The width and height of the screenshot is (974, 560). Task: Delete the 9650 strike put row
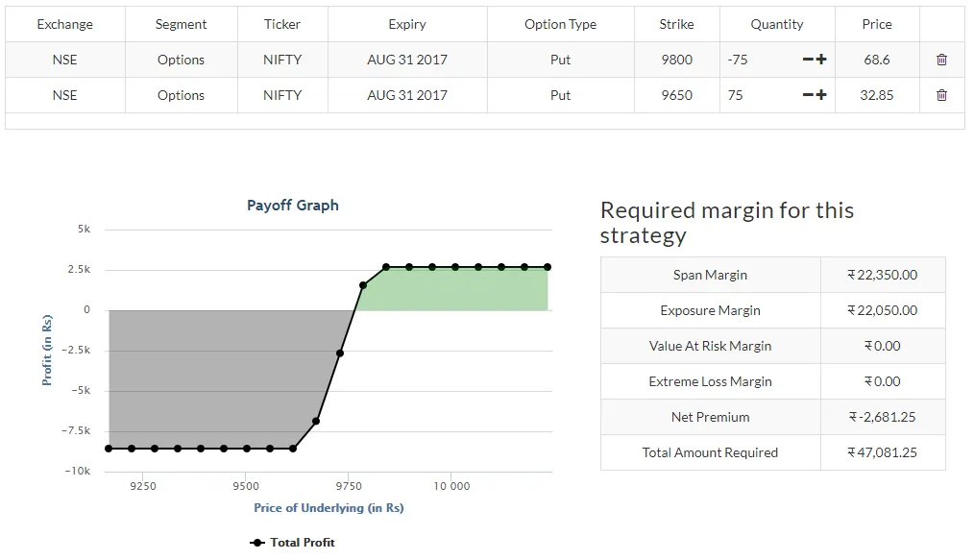tap(941, 95)
